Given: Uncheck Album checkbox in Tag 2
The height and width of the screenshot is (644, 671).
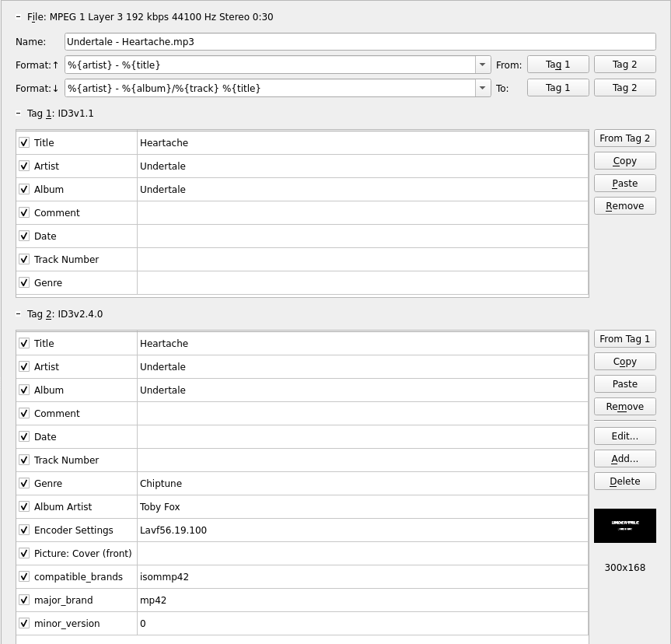Looking at the screenshot, I should pyautogui.click(x=24, y=390).
